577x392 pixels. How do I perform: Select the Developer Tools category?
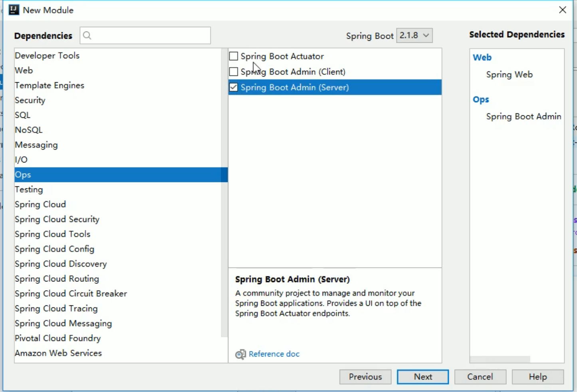(118, 55)
